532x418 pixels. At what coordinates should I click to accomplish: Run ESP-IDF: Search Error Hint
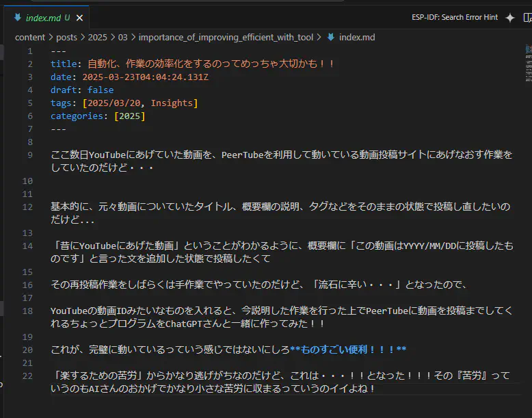[454, 18]
